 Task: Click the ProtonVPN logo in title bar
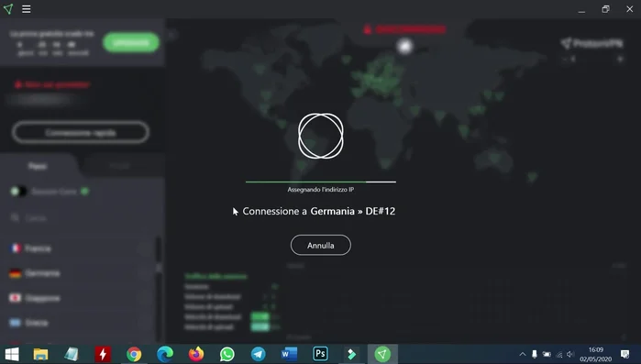click(x=8, y=9)
